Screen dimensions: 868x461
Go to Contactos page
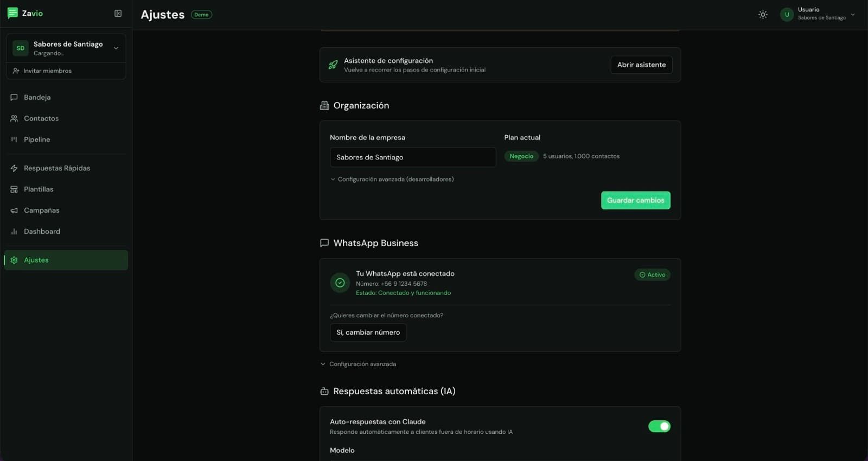pyautogui.click(x=66, y=118)
